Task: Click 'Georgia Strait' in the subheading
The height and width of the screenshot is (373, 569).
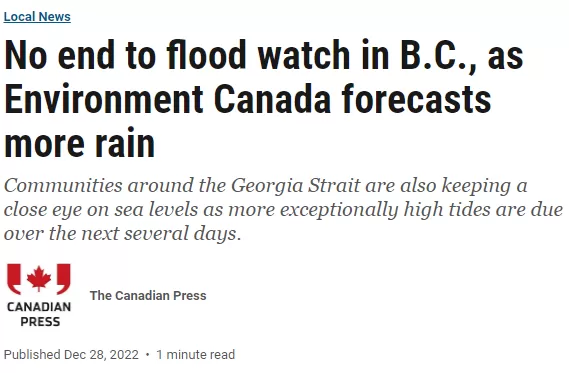Action: pyautogui.click(x=296, y=186)
